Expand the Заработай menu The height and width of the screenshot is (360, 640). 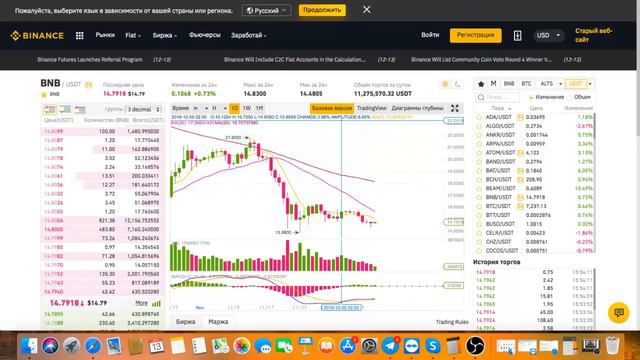[249, 36]
